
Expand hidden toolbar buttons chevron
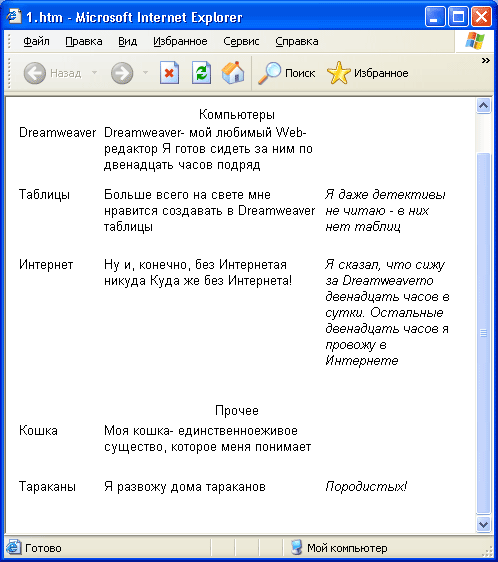click(485, 61)
